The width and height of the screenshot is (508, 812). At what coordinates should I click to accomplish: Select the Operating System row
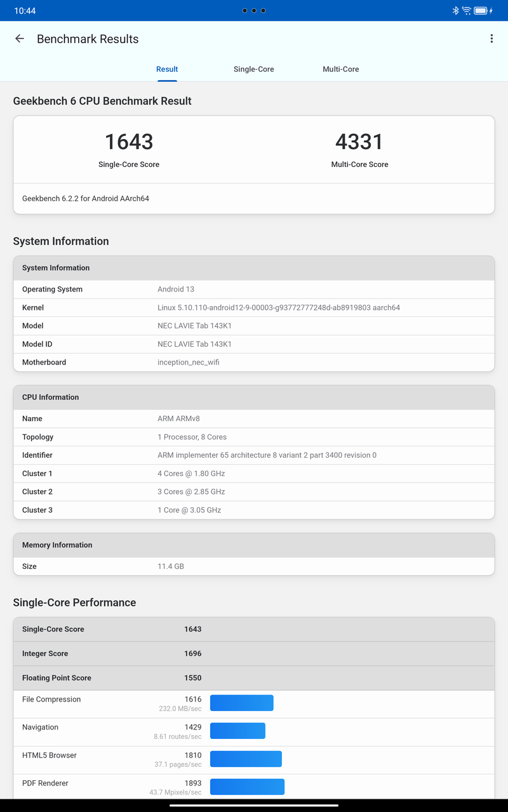click(x=254, y=289)
